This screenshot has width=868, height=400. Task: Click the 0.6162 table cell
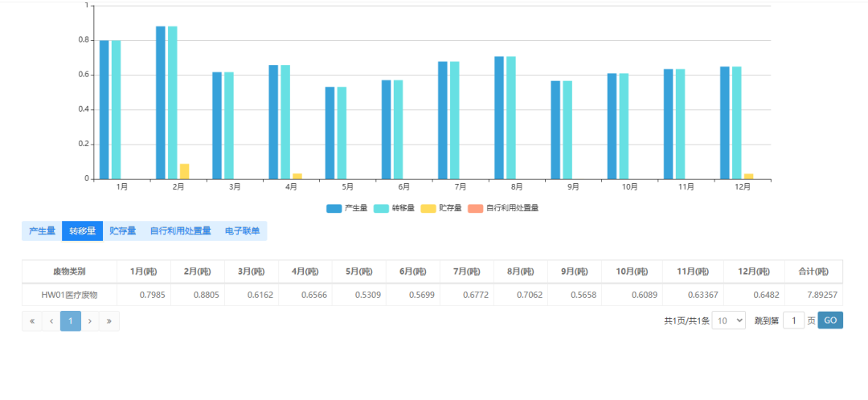point(252,295)
